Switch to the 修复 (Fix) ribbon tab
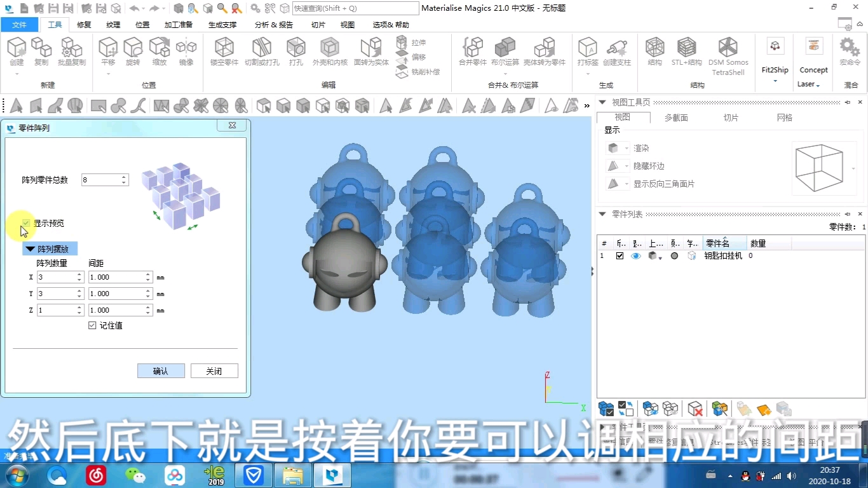The image size is (868, 488). tap(84, 25)
